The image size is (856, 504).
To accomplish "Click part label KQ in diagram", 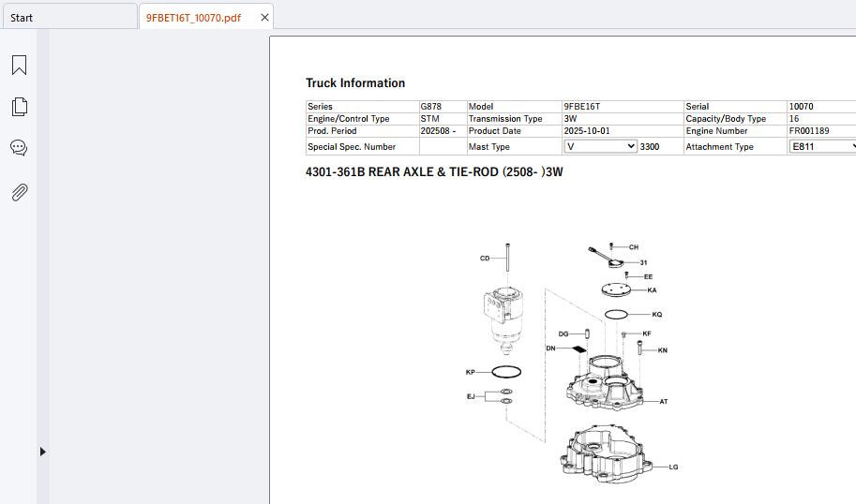I will point(656,314).
